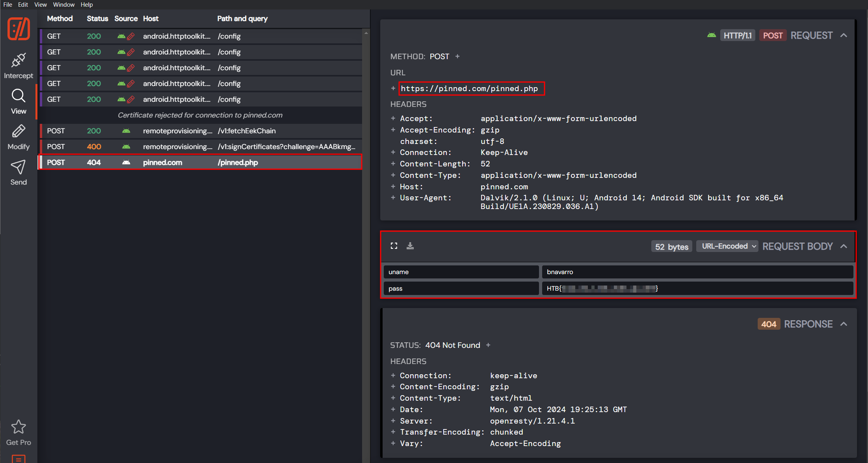
Task: Collapse the RESPONSE section
Action: (x=844, y=324)
